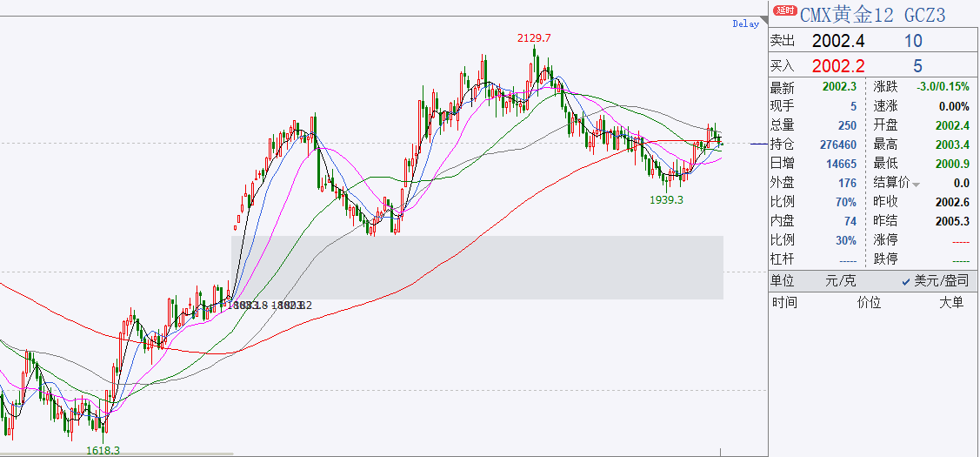Open the 结算价 dropdown arrow
Viewport: 980px width, 457px height.
917,185
